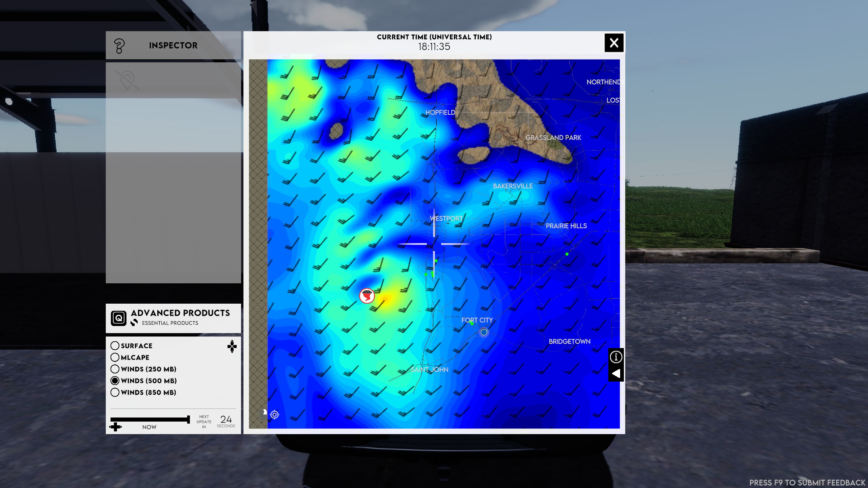The height and width of the screenshot is (488, 868).
Task: Click the blue player location circle
Action: coord(484,332)
